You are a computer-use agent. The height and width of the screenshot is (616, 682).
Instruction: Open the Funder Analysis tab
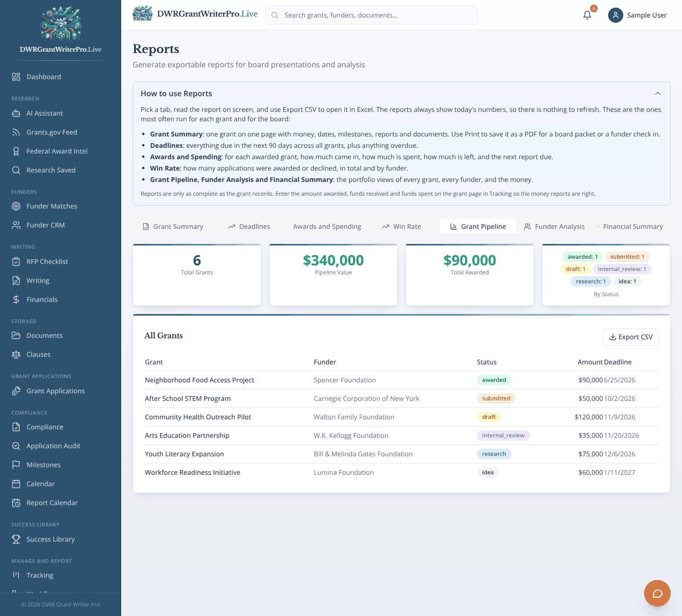pos(555,226)
